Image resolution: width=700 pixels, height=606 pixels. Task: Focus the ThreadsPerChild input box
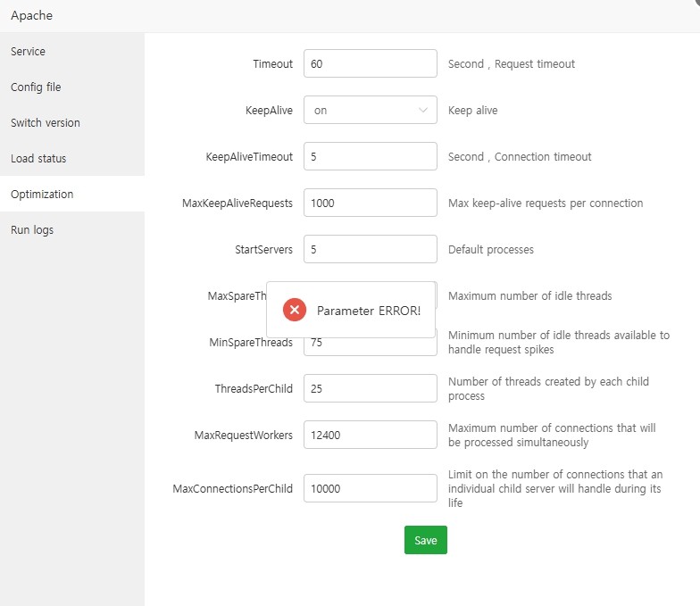[x=370, y=389]
